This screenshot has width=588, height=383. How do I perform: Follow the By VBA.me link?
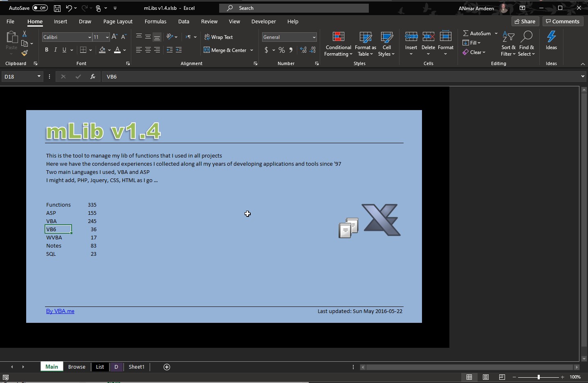coord(60,311)
